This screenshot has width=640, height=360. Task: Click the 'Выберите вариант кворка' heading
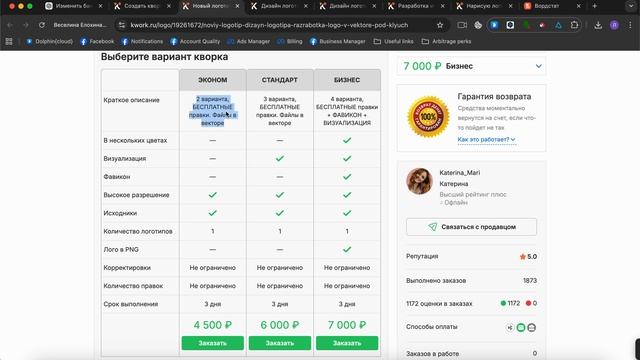164,57
